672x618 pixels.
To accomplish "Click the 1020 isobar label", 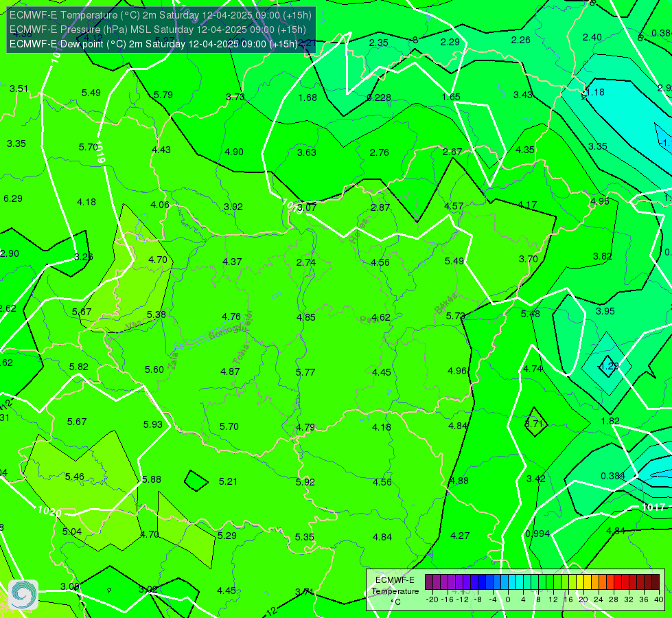I will tap(49, 511).
